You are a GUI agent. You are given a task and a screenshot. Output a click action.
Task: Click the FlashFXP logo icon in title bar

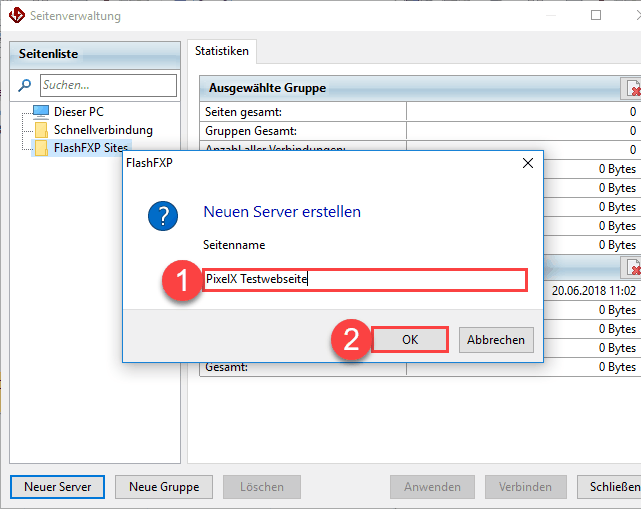(16, 16)
